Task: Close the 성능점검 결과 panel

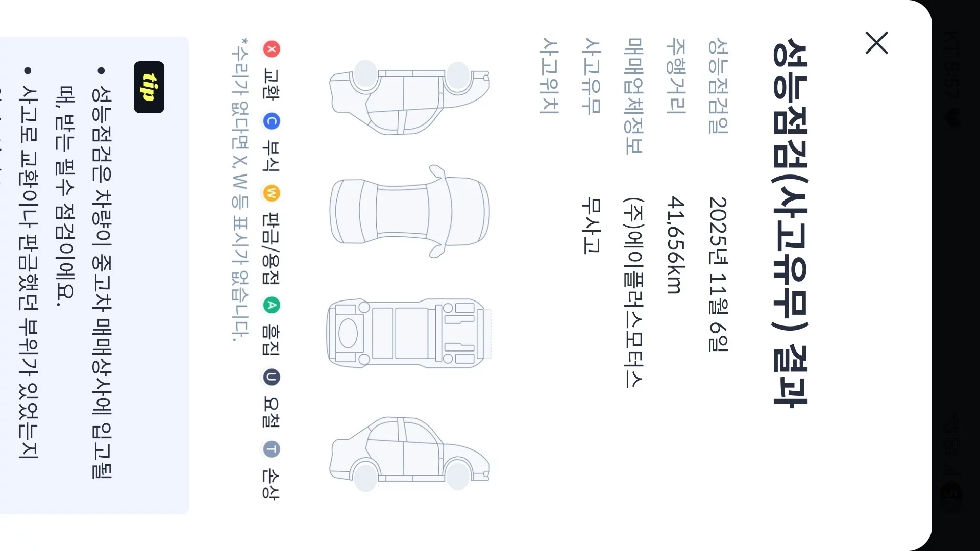Action: (876, 43)
